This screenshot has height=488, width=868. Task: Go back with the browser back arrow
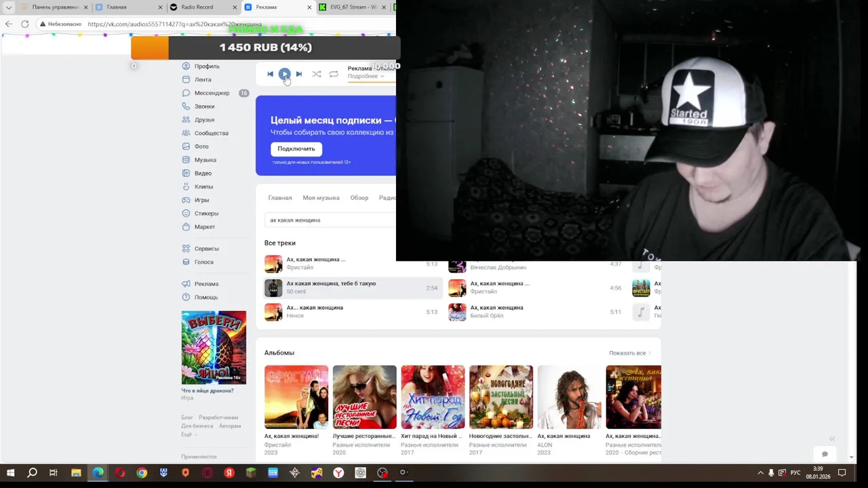coord(8,24)
